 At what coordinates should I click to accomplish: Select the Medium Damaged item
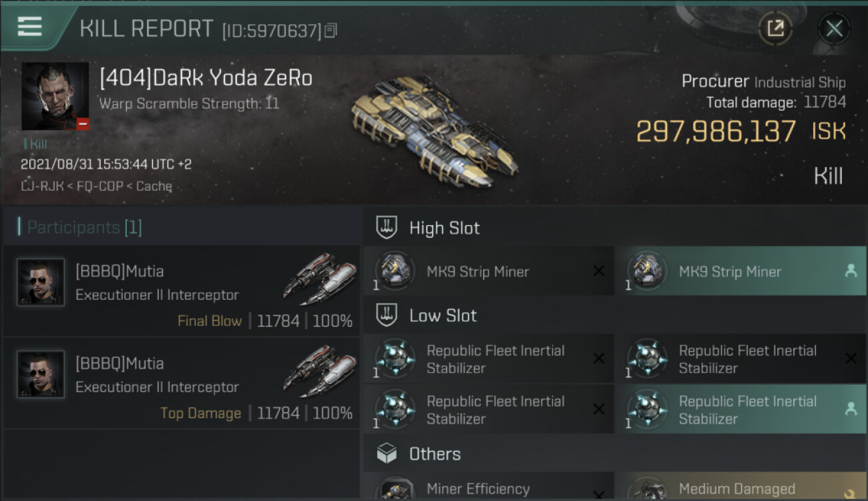click(740, 488)
